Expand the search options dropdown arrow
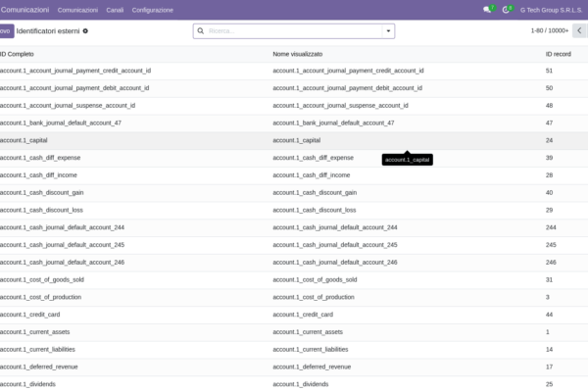Viewport: 588px width, 392px height. tap(388, 31)
